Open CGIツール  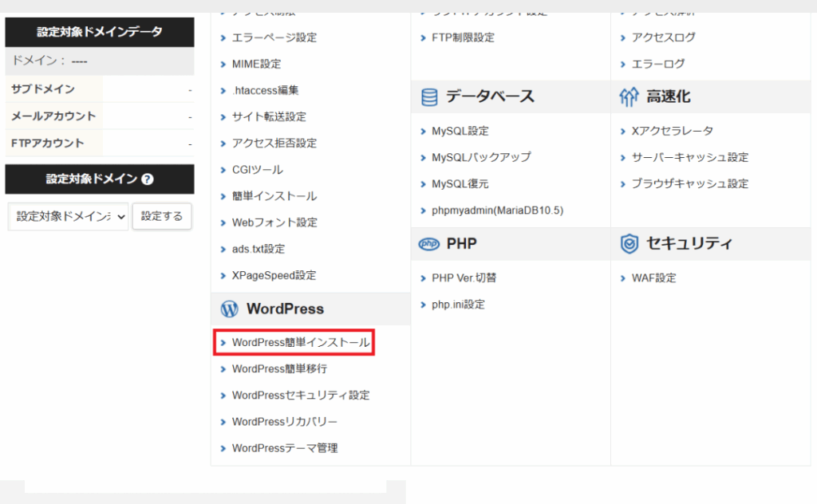[x=258, y=170]
